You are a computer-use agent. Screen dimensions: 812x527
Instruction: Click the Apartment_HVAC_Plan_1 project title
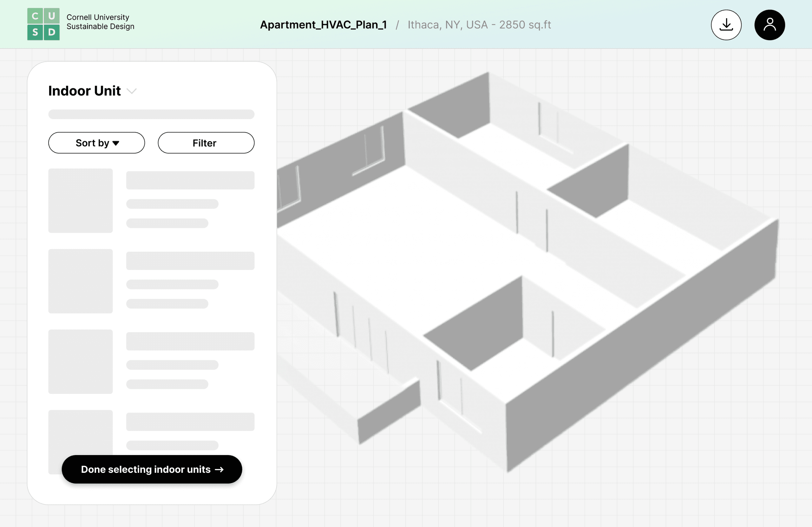tap(323, 25)
